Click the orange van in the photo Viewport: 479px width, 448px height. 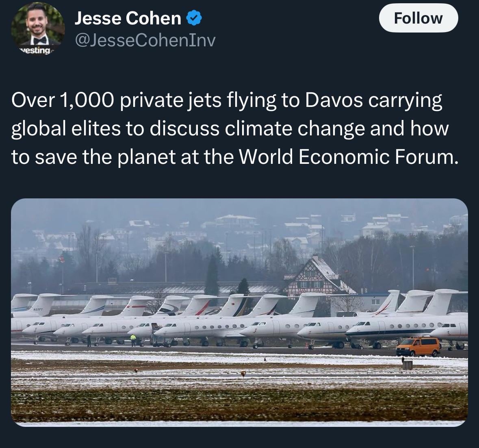(x=418, y=346)
